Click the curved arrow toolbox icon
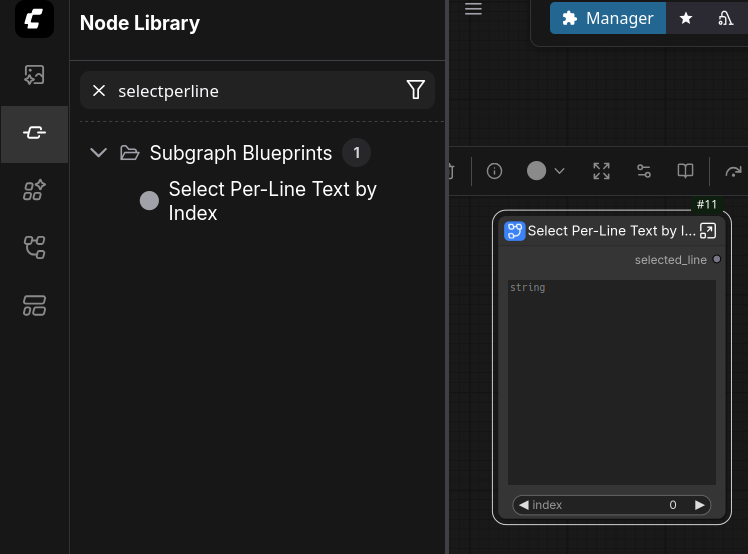The width and height of the screenshot is (748, 554). click(733, 171)
